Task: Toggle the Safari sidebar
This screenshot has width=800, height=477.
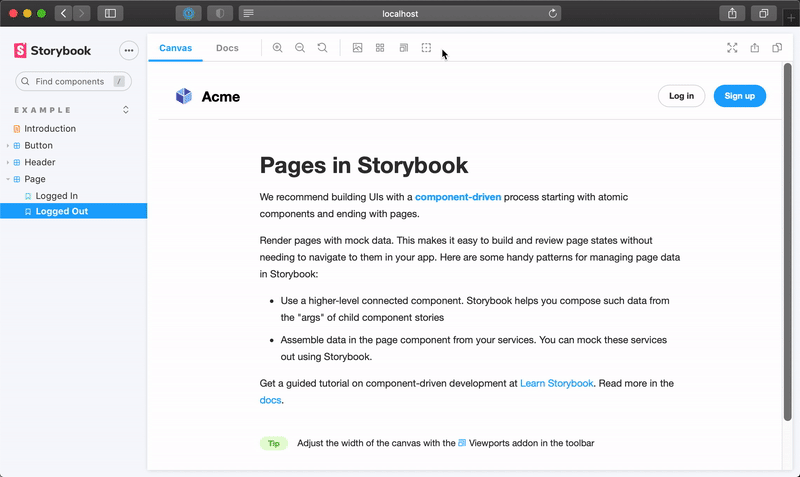Action: tap(110, 14)
